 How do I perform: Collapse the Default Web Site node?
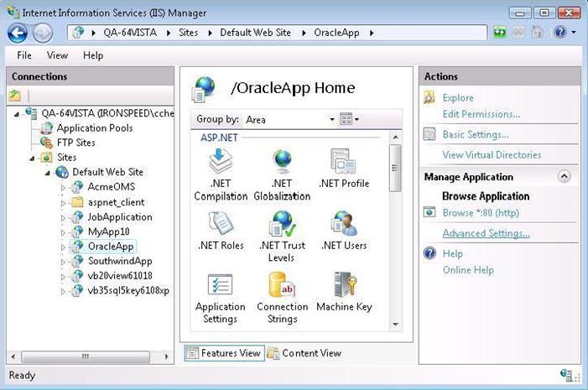point(48,173)
